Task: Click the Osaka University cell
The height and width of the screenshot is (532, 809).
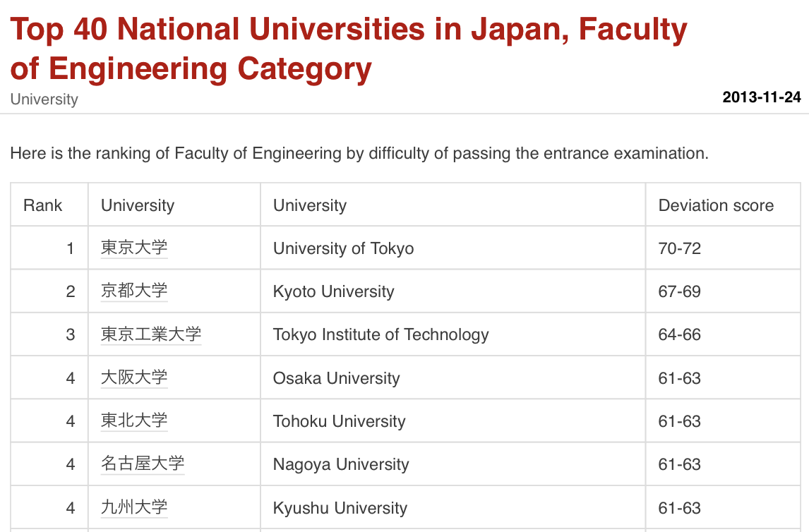Action: (x=337, y=378)
